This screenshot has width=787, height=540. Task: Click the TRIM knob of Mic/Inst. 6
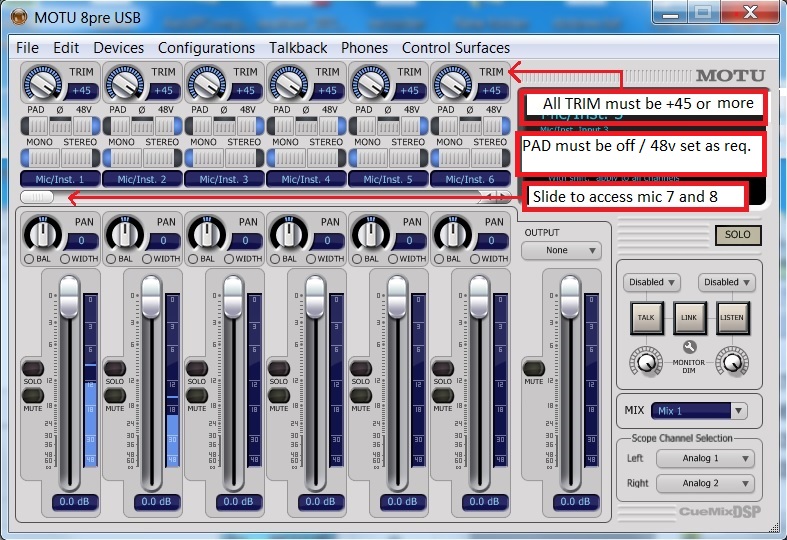[x=452, y=83]
